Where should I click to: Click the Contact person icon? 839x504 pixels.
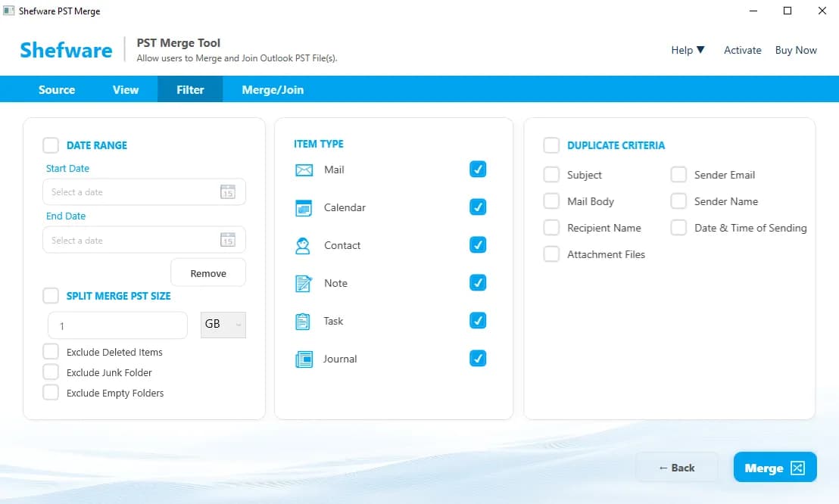[x=303, y=246]
